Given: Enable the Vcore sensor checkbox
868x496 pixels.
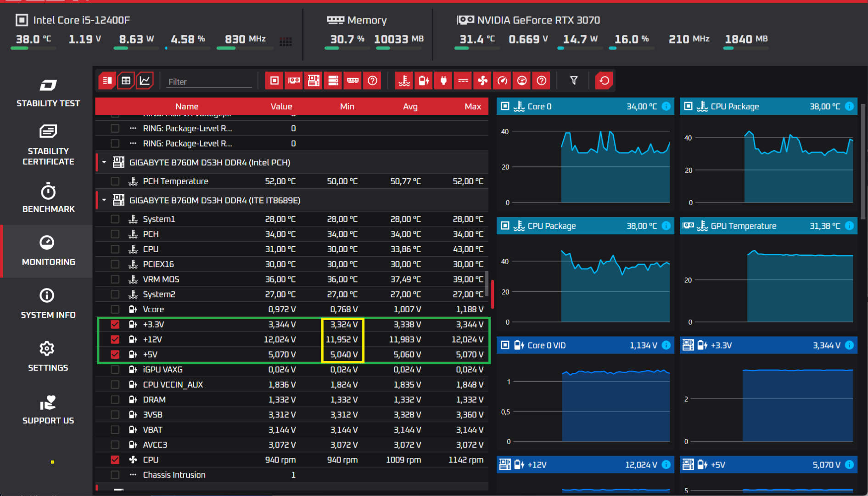Looking at the screenshot, I should (115, 310).
